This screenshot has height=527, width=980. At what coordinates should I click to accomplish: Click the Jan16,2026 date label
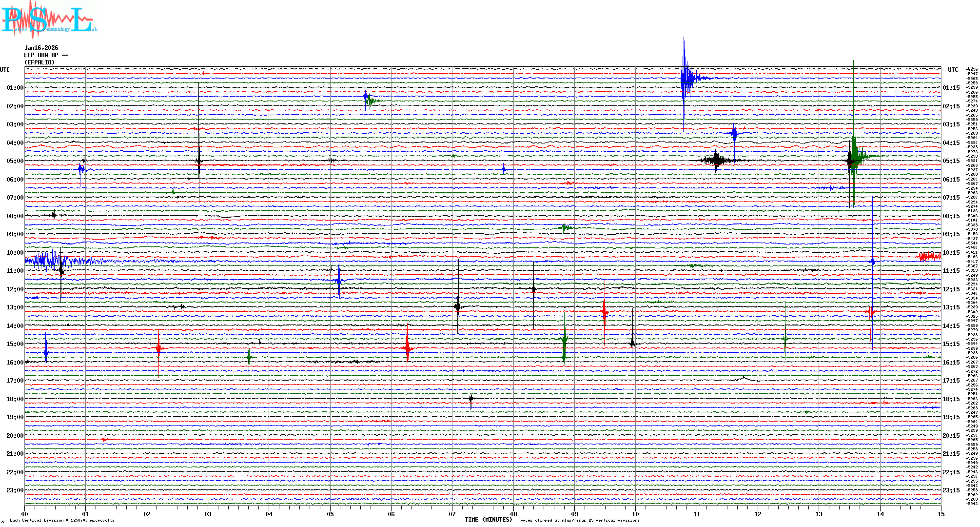tap(41, 48)
